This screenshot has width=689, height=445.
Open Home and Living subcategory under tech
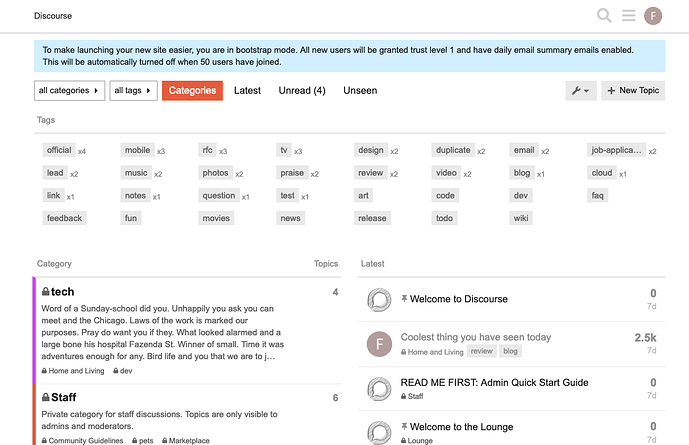click(73, 371)
